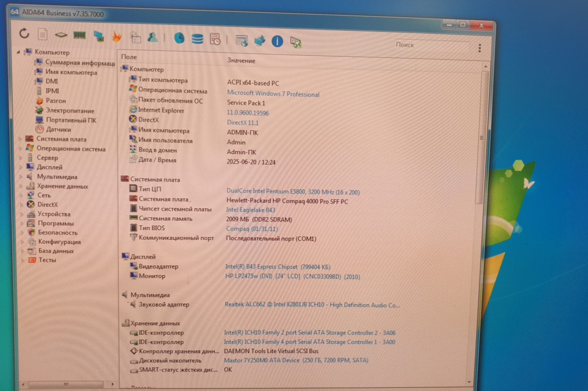
Task: Open DirectX 11.1 value link
Action: [x=243, y=123]
